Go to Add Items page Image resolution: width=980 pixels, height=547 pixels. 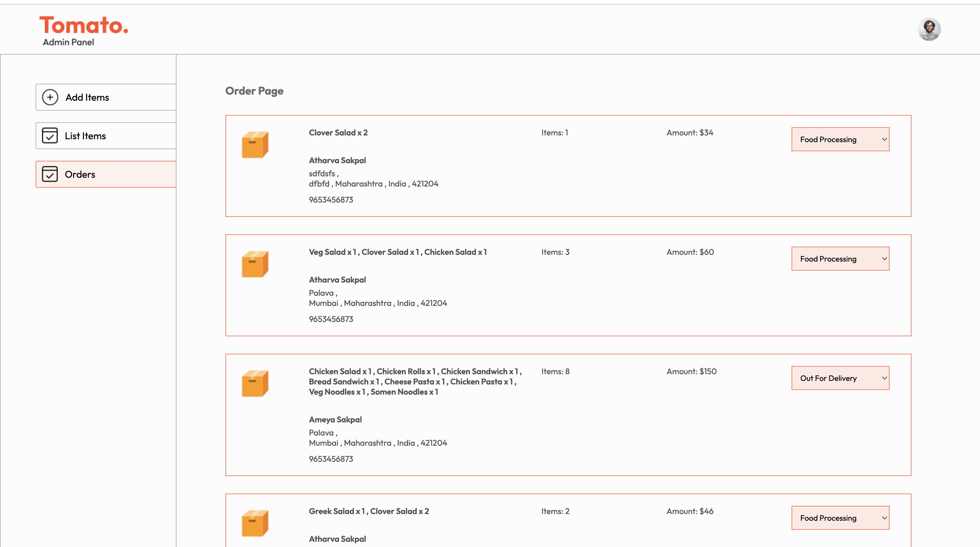(x=87, y=97)
